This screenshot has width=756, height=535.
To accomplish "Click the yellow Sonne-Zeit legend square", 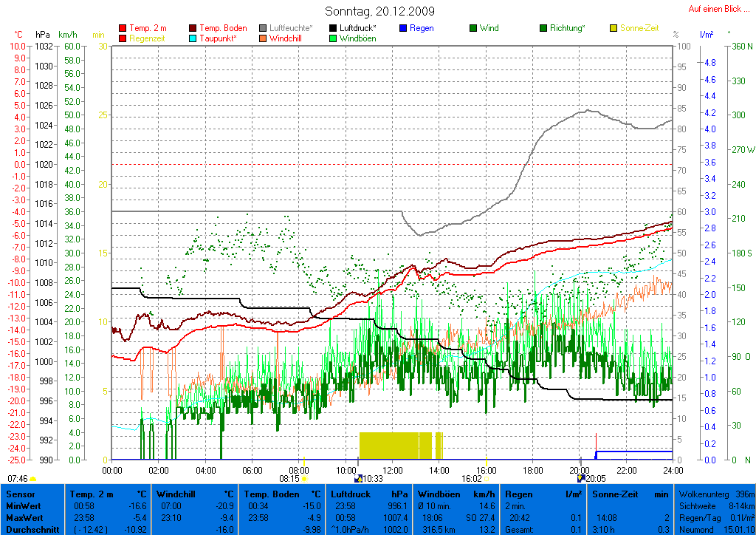I will (614, 29).
